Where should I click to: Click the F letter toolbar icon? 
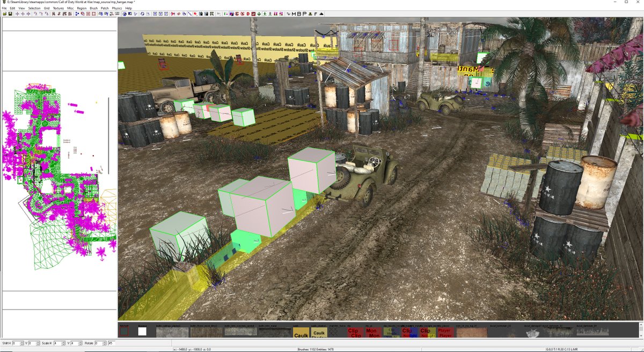pyautogui.click(x=316, y=14)
